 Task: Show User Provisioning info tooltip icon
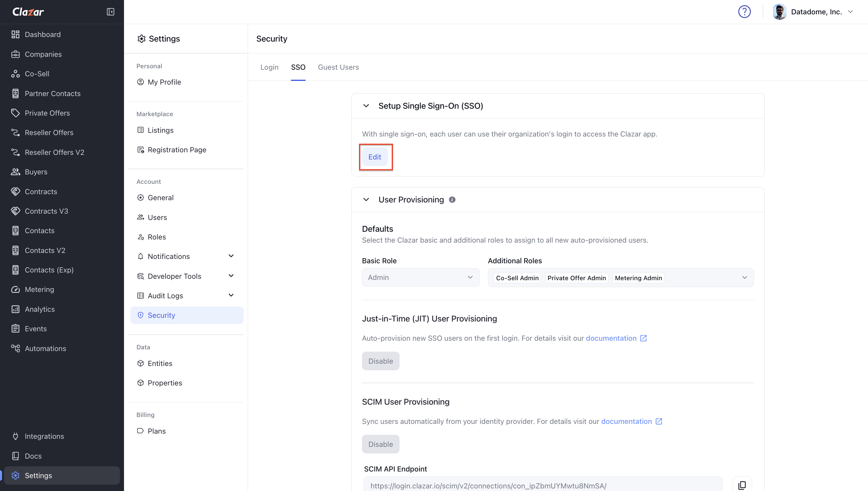[452, 200]
